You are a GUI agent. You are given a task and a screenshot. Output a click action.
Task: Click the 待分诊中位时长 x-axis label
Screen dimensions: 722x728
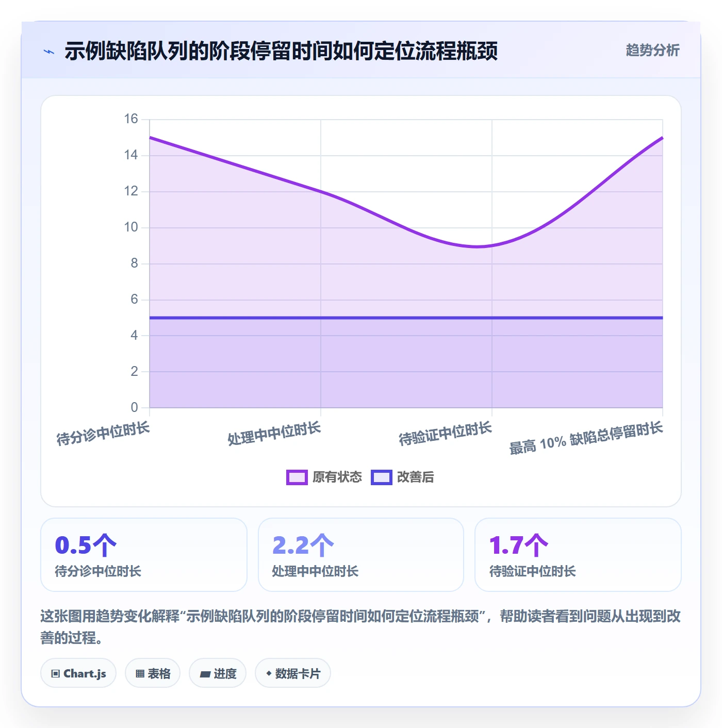(x=103, y=433)
